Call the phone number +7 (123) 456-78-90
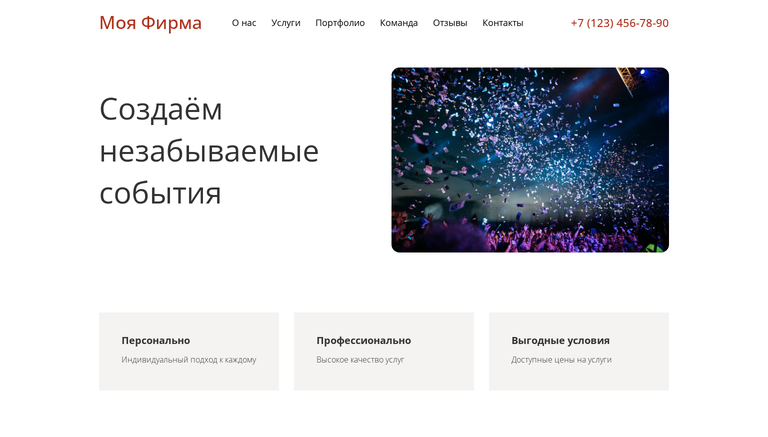The image size is (768, 437). tap(620, 23)
